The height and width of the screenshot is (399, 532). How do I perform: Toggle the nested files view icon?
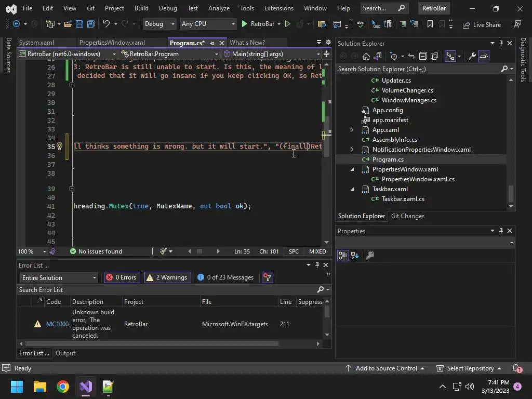(x=450, y=56)
